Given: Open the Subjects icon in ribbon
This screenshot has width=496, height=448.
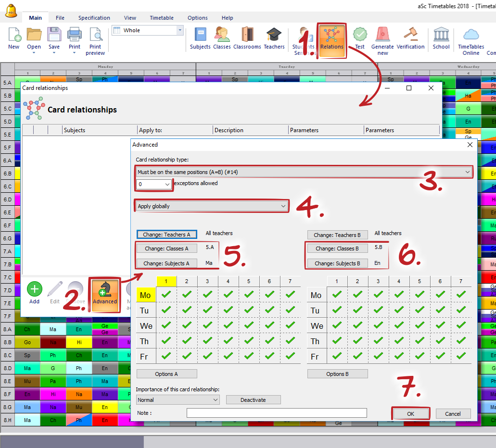Looking at the screenshot, I should tap(200, 36).
